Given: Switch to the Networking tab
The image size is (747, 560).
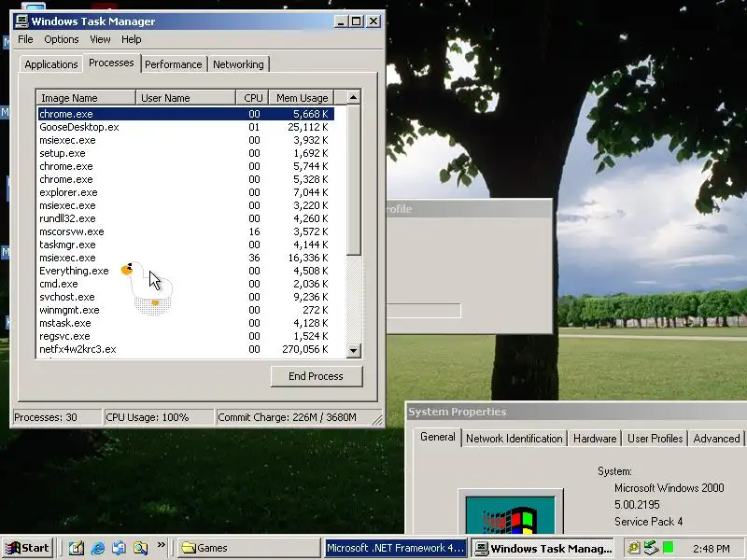Looking at the screenshot, I should (238, 64).
